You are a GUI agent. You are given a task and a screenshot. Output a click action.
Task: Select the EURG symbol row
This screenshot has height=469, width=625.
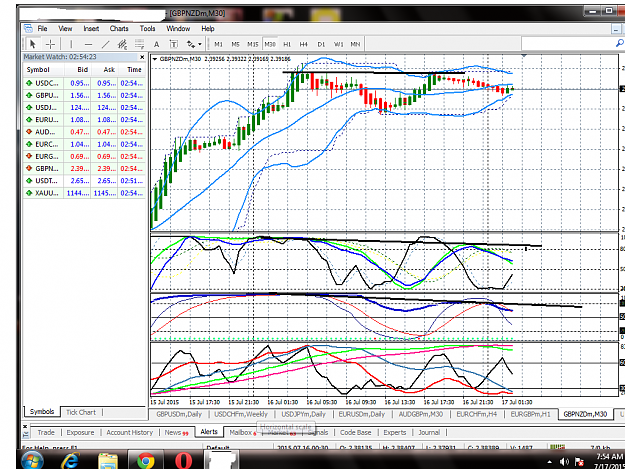click(x=85, y=157)
